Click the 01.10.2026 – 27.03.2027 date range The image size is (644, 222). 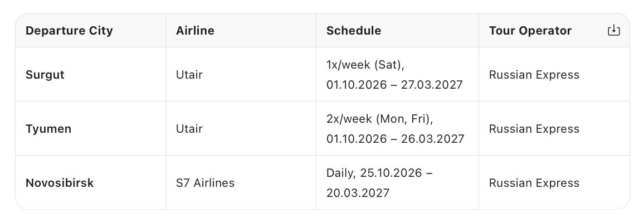[394, 85]
